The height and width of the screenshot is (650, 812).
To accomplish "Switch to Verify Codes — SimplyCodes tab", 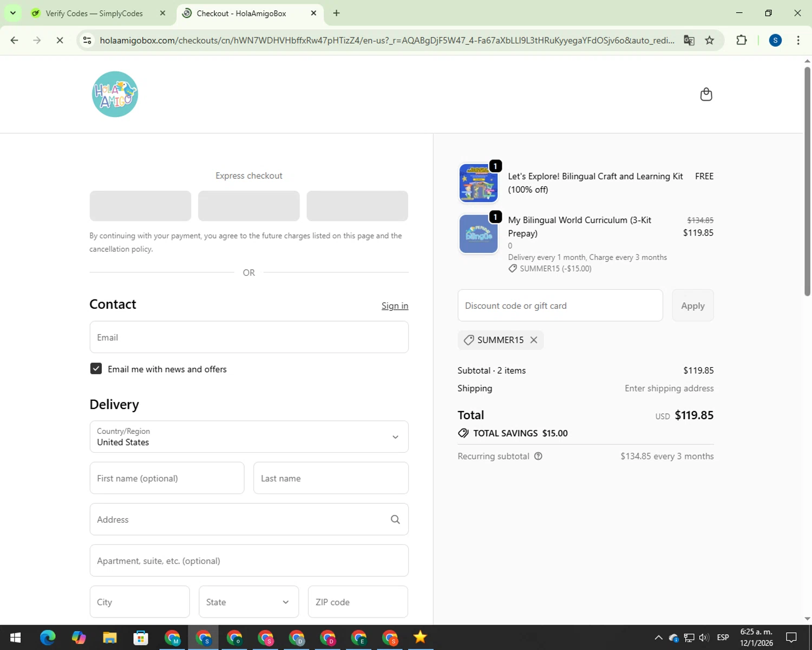I will click(x=94, y=13).
